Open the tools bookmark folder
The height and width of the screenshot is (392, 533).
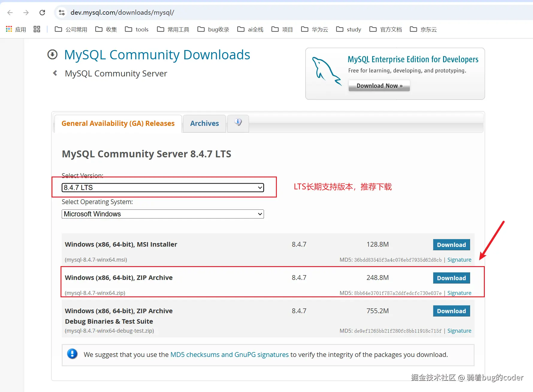point(137,29)
